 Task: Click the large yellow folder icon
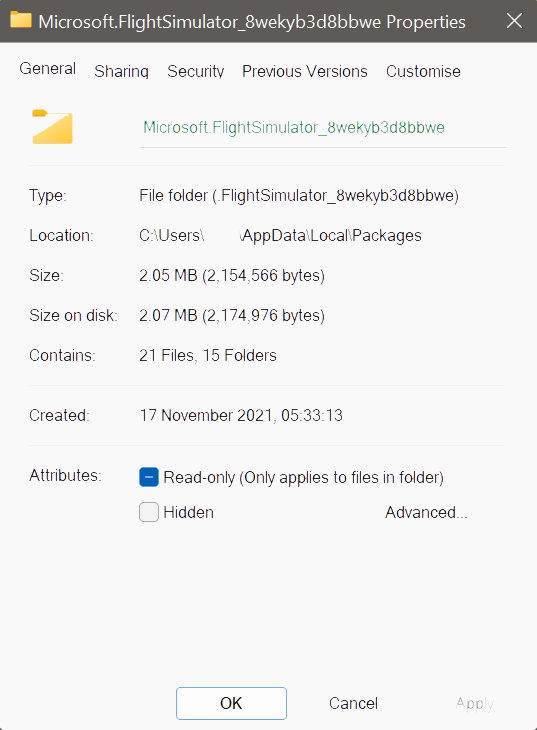click(x=52, y=126)
